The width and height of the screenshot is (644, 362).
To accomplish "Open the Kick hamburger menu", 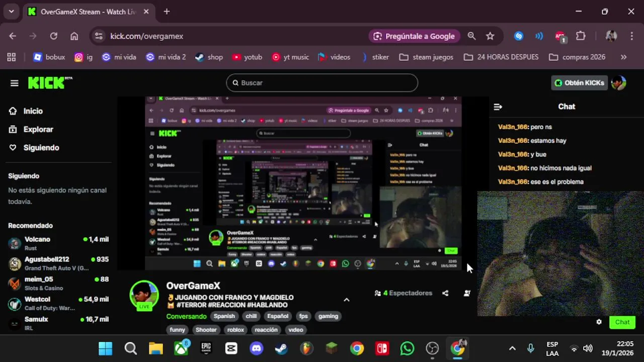I will pos(14,83).
